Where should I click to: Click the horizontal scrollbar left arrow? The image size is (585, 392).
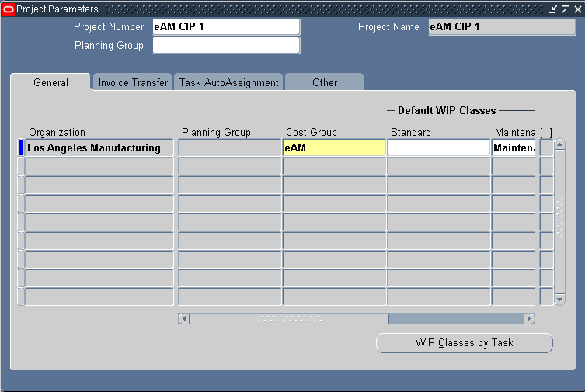tap(183, 318)
